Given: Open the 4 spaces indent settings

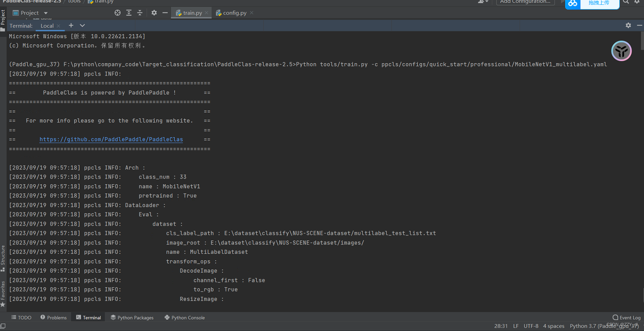Looking at the screenshot, I should (554, 326).
